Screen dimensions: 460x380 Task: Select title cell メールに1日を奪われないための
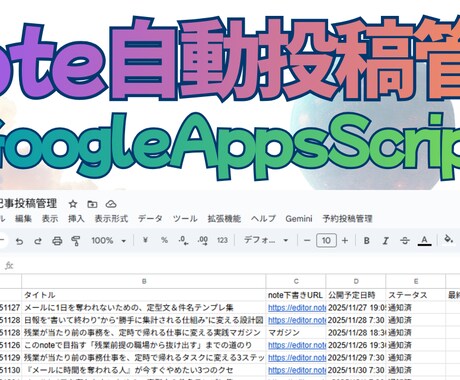pyautogui.click(x=144, y=308)
